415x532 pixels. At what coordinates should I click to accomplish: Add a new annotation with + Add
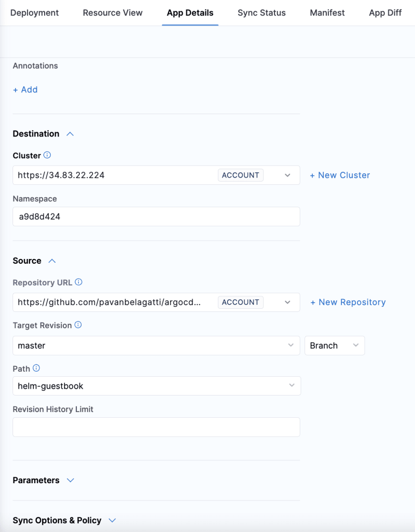[25, 90]
